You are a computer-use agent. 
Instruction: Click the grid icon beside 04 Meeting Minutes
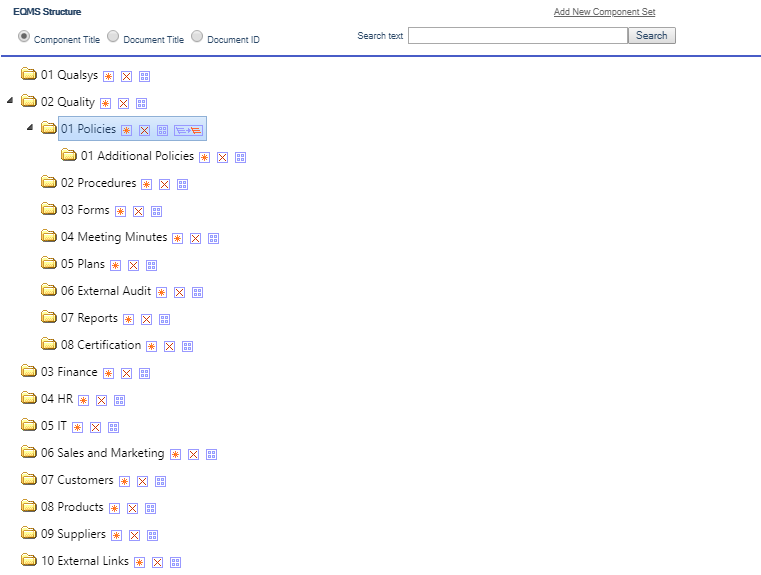tap(213, 239)
